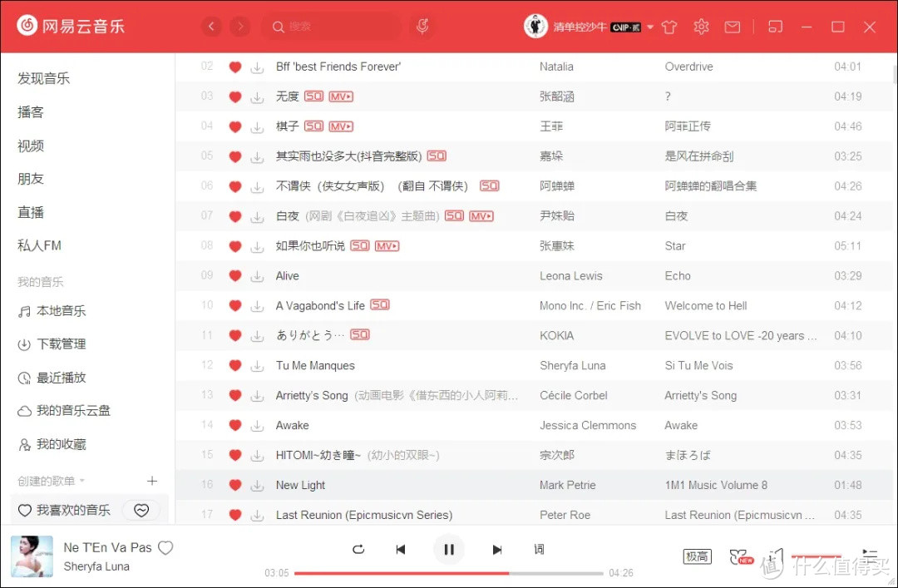Viewport: 898px width, 588px height.
Task: Open album 1M1 Music Volume 8
Action: 716,485
